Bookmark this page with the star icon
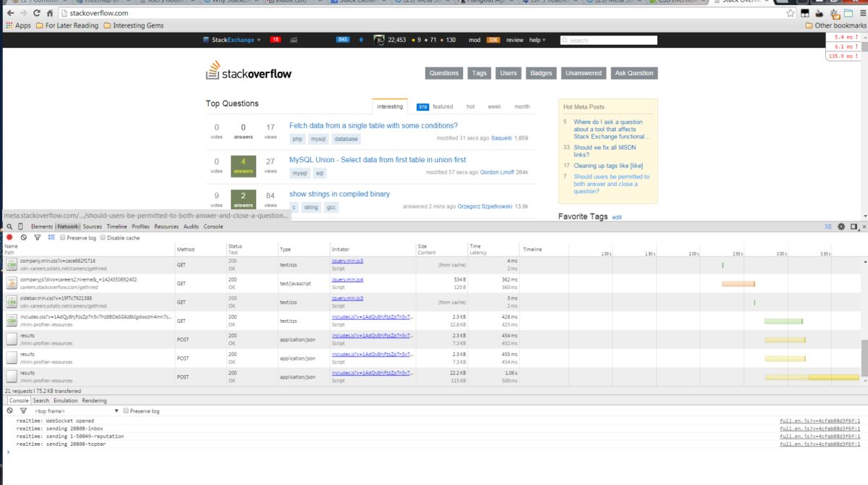868x485 pixels. pos(789,14)
